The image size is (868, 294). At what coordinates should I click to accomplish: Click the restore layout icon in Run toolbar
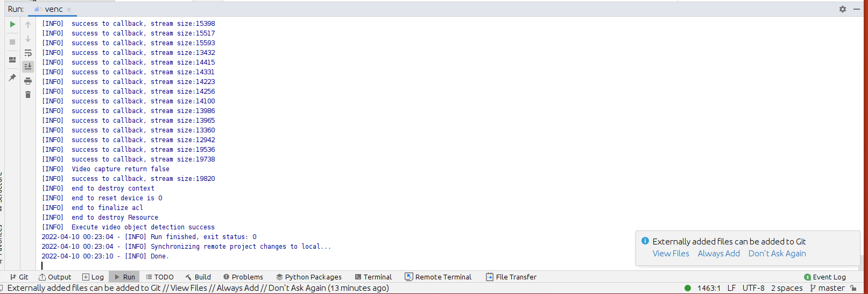pyautogui.click(x=12, y=60)
